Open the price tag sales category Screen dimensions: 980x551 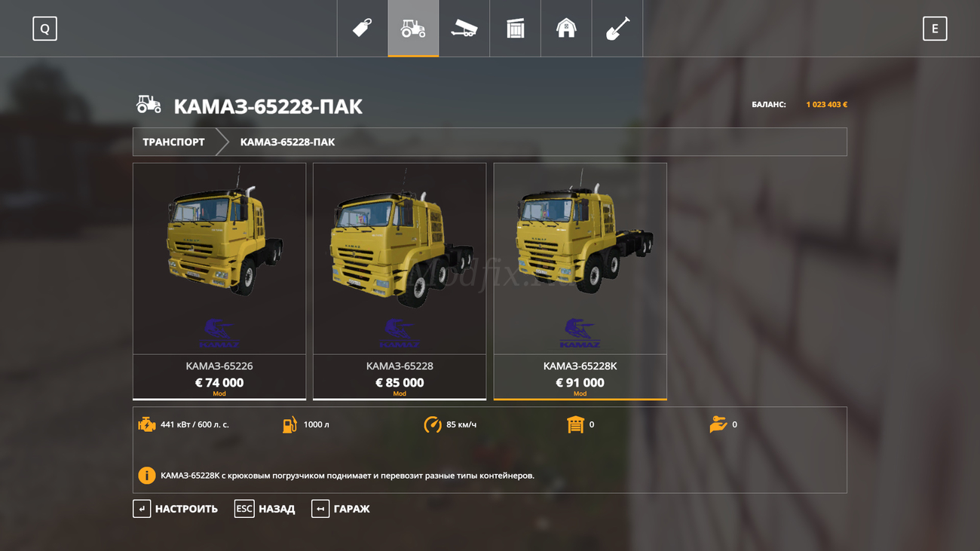(x=362, y=29)
